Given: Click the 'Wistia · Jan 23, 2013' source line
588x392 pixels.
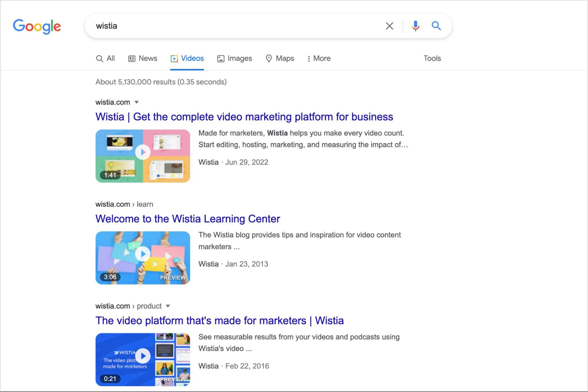Looking at the screenshot, I should pos(233,264).
